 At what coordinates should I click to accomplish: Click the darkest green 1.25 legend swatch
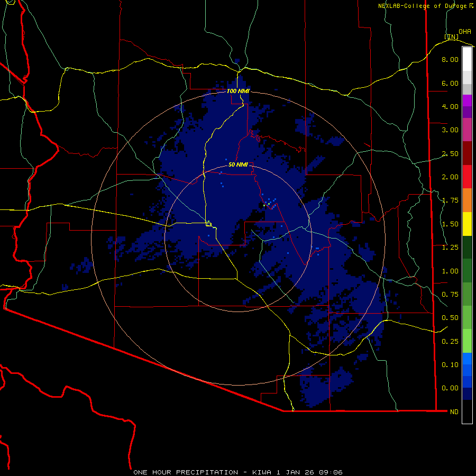(x=467, y=247)
